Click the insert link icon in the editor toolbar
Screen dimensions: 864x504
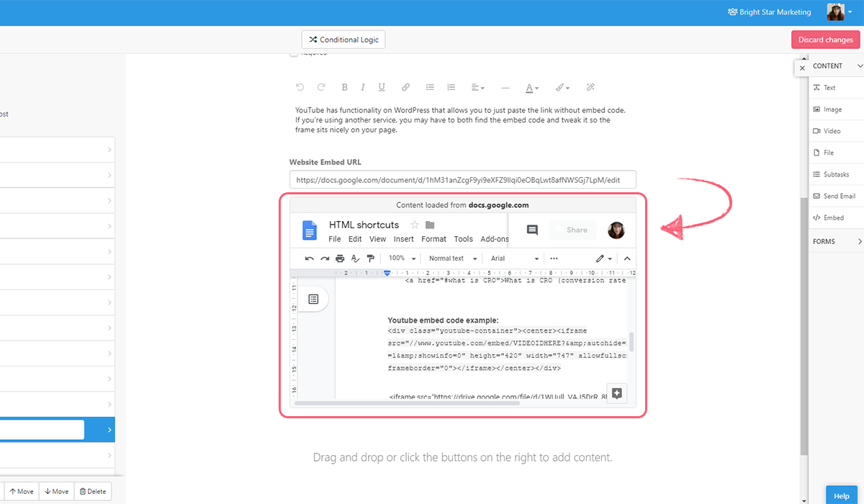405,87
